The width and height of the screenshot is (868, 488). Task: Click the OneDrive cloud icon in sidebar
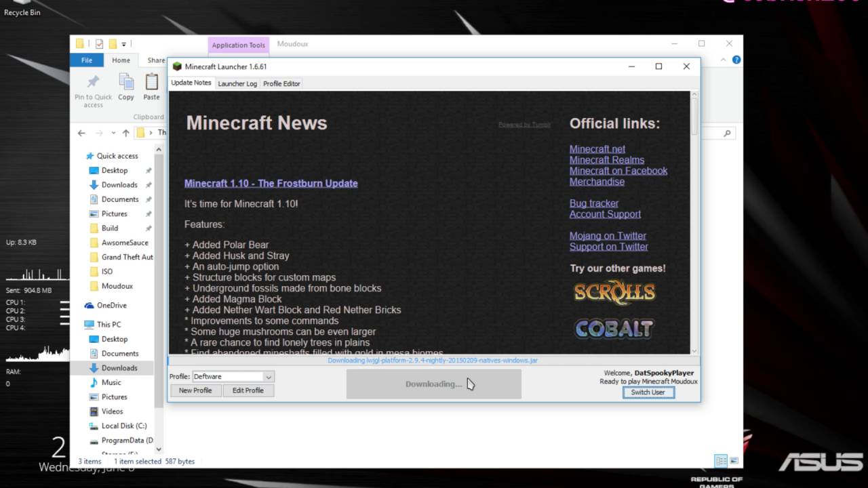point(89,306)
